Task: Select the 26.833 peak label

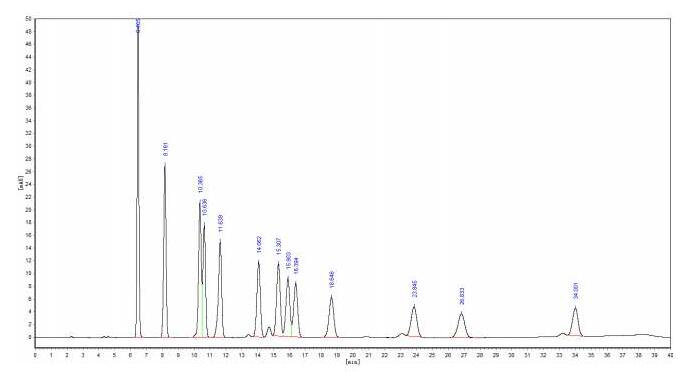Action: coord(462,296)
